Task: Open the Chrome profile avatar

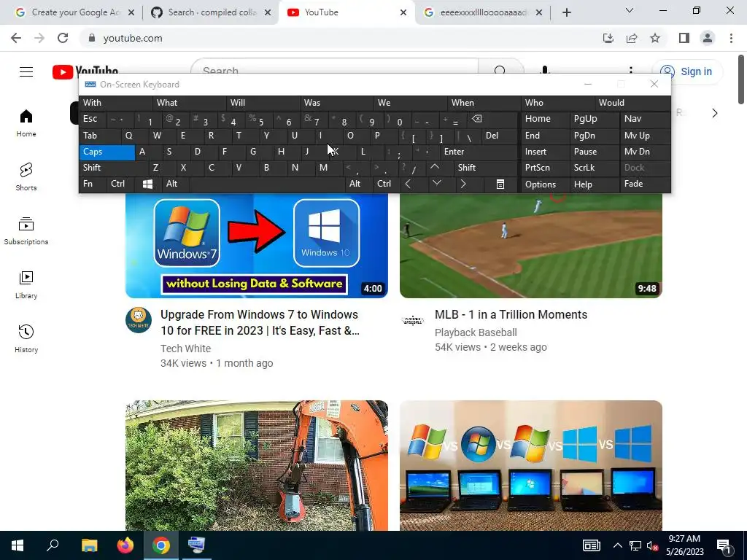Action: click(x=708, y=38)
